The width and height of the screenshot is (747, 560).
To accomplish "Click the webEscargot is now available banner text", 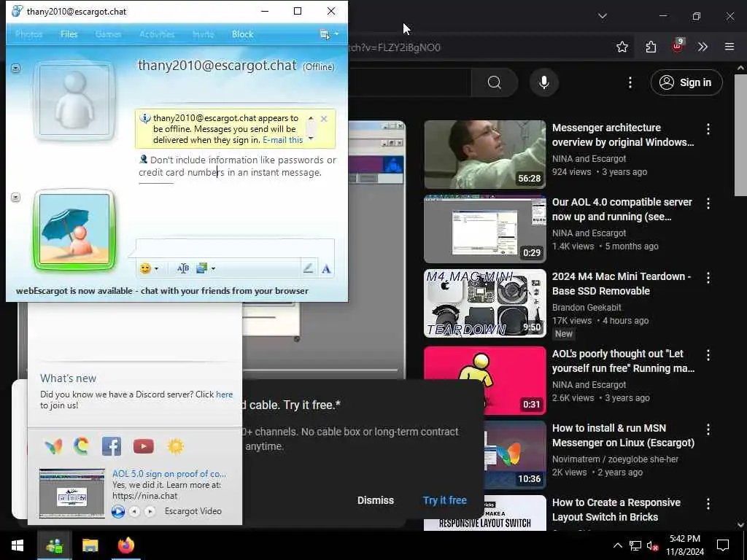I will tap(162, 291).
